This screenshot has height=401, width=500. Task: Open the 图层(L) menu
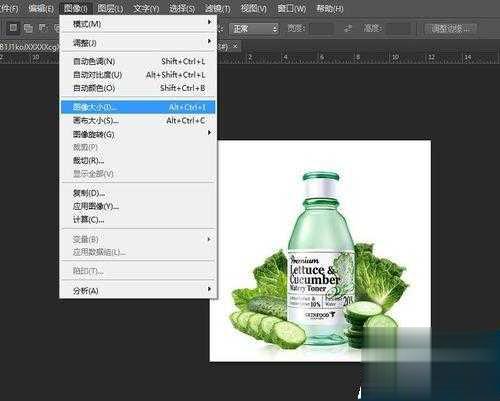pyautogui.click(x=110, y=8)
